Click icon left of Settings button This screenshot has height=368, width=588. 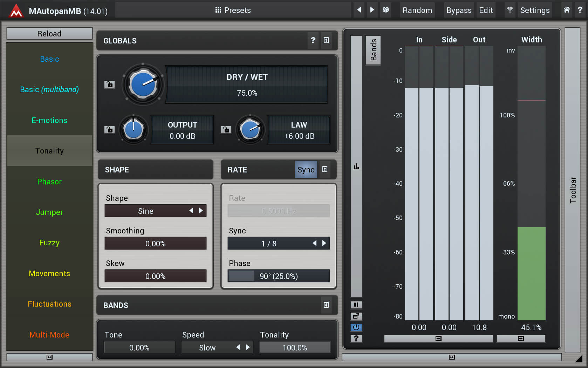510,10
